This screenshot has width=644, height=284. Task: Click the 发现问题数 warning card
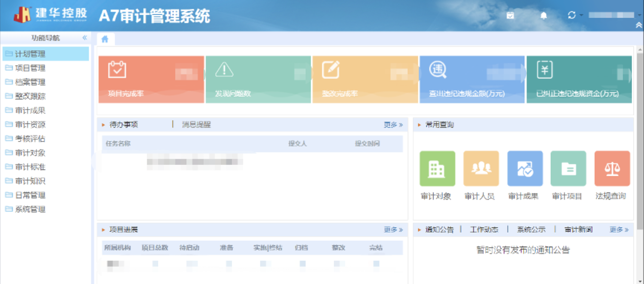[x=258, y=79]
